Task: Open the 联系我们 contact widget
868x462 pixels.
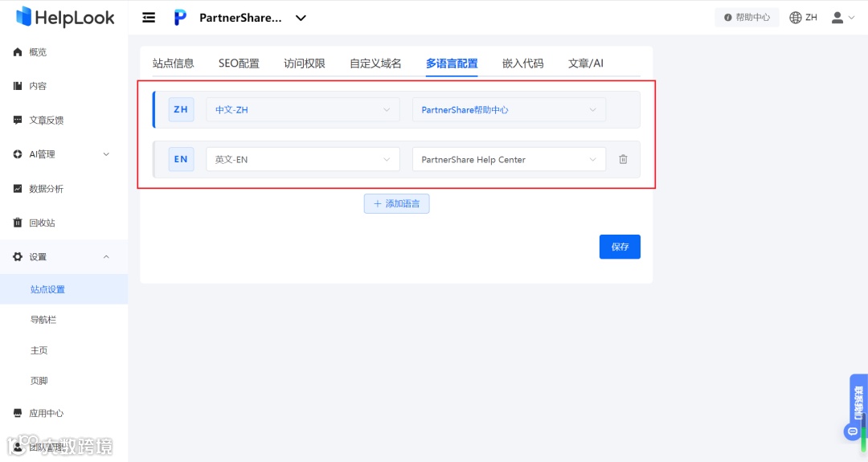Action: click(858, 402)
